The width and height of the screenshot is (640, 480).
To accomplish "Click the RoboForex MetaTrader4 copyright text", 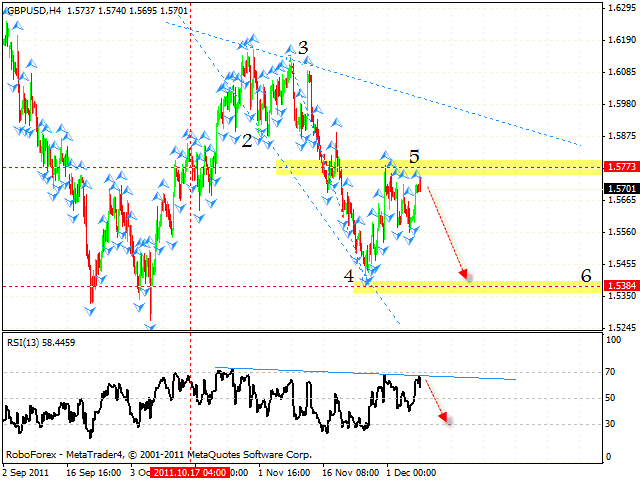I will 160,453.
